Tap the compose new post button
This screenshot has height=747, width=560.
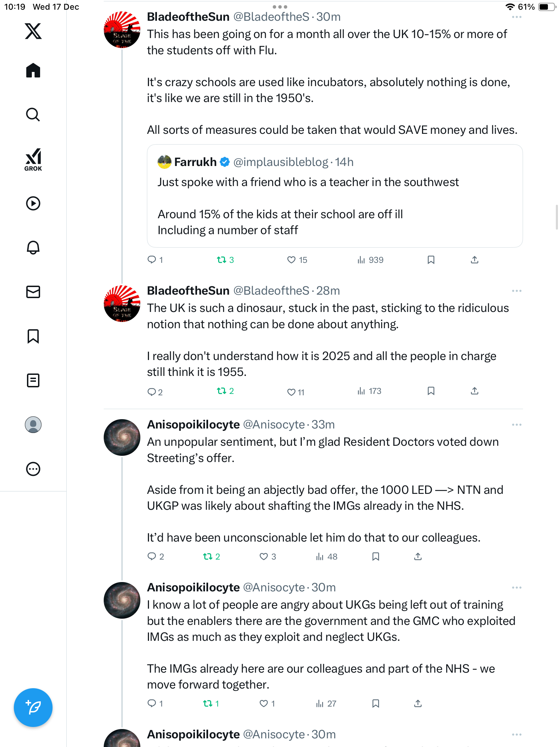click(33, 708)
